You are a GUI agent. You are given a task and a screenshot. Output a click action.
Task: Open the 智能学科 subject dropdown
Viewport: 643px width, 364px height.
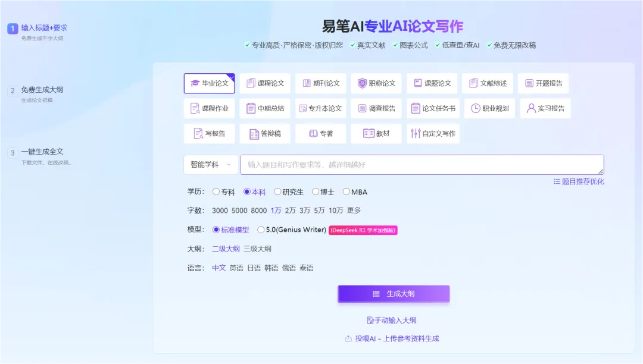[211, 165]
